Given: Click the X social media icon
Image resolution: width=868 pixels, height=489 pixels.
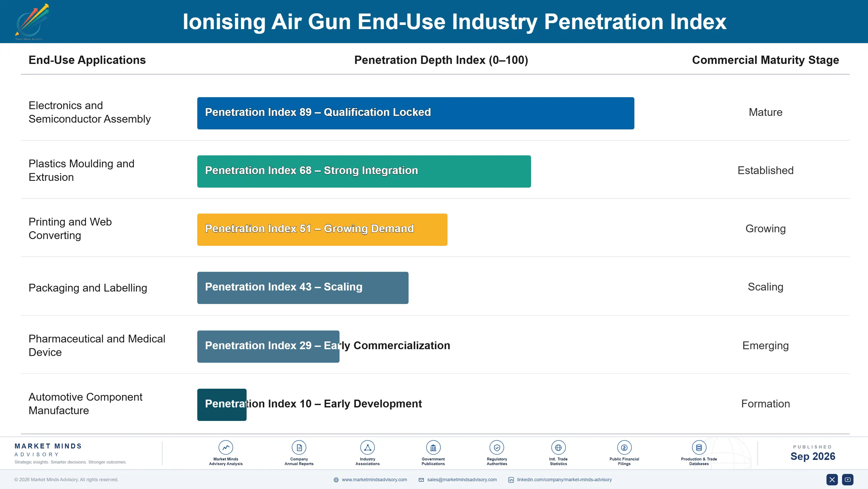Looking at the screenshot, I should pyautogui.click(x=832, y=480).
